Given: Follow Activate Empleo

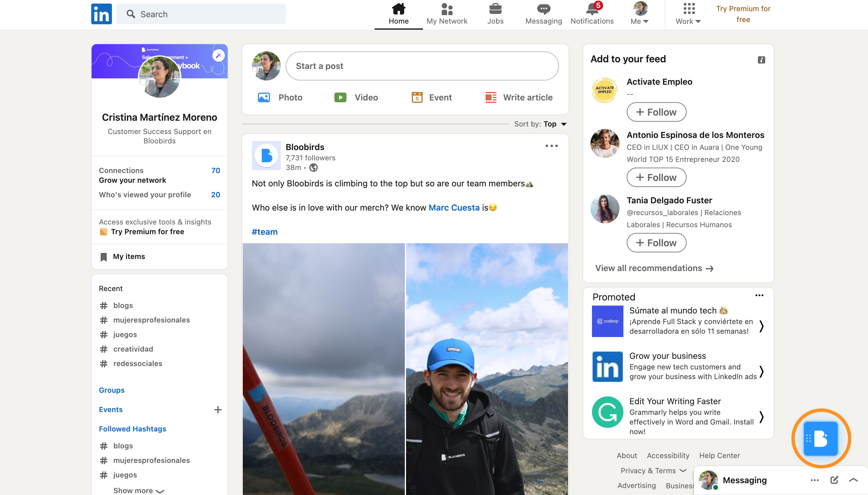Looking at the screenshot, I should click(656, 112).
